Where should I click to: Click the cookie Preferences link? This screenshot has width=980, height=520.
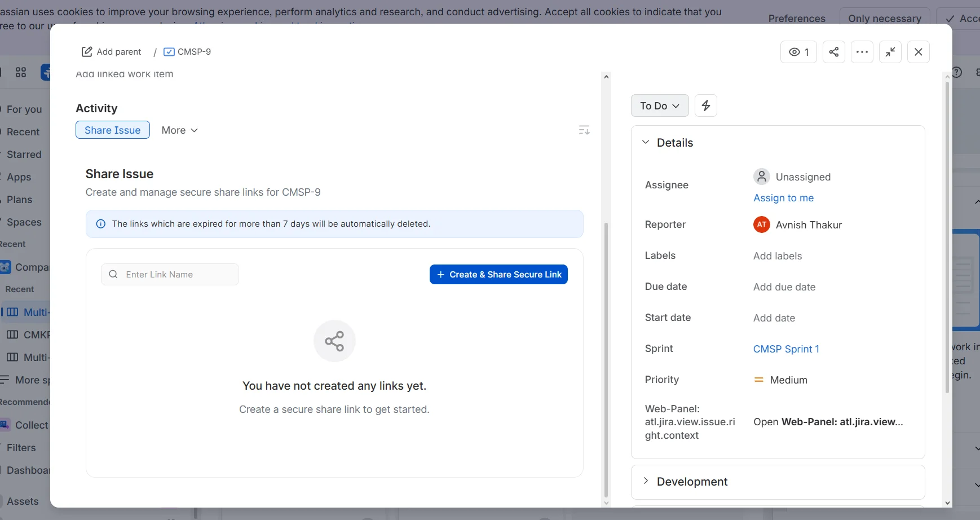coord(797,18)
